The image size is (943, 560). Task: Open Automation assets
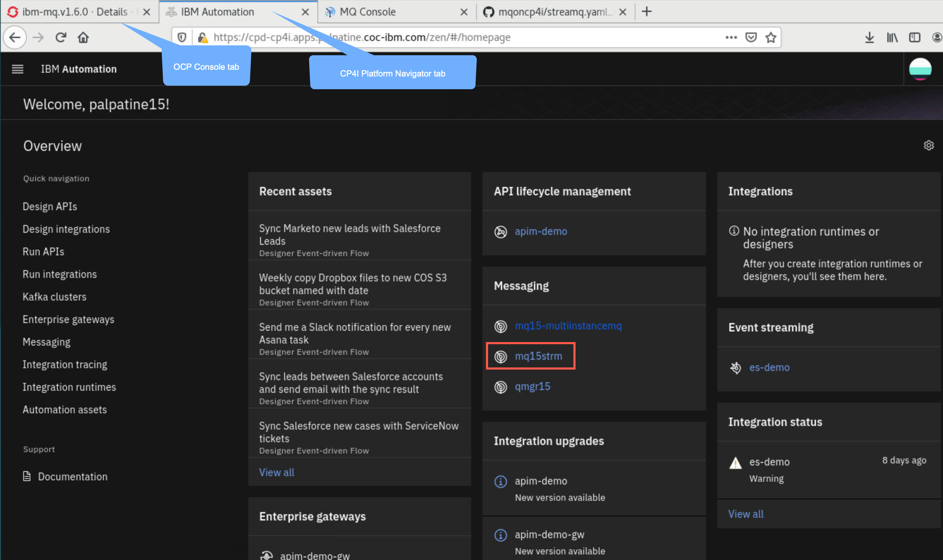coord(65,410)
